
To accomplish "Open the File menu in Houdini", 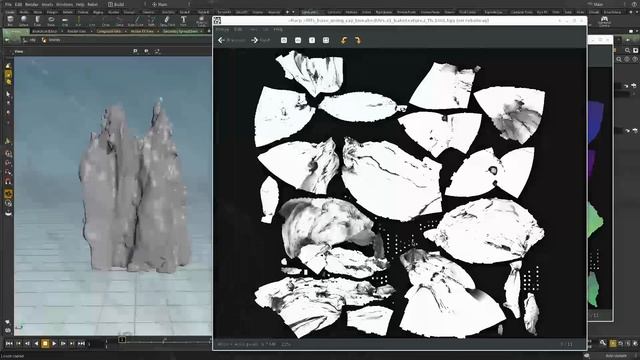I will 8,4.
